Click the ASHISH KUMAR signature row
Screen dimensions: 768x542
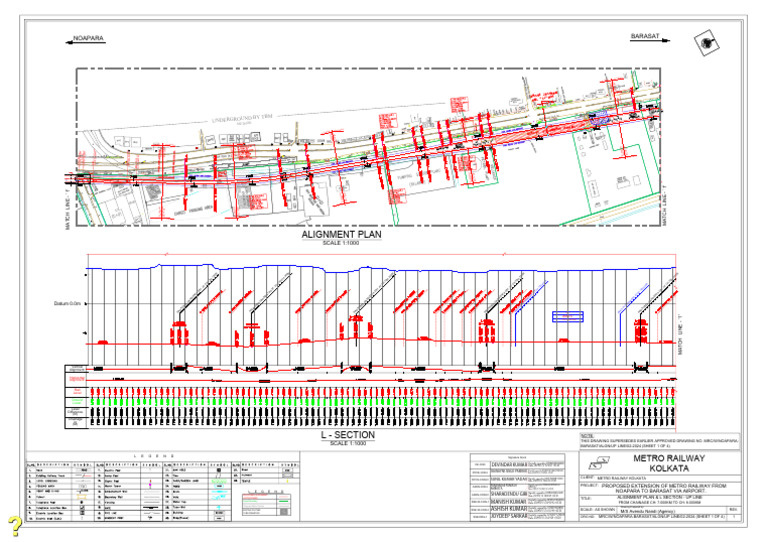click(x=518, y=509)
